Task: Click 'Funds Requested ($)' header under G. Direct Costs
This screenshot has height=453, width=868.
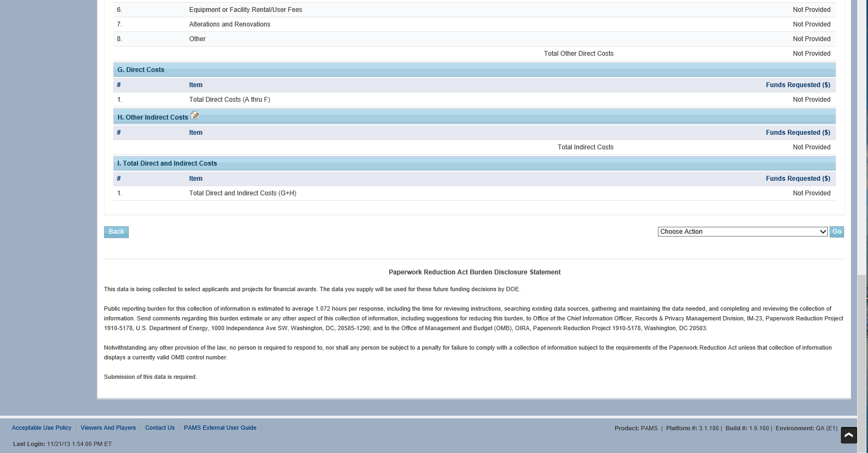Action: point(798,85)
